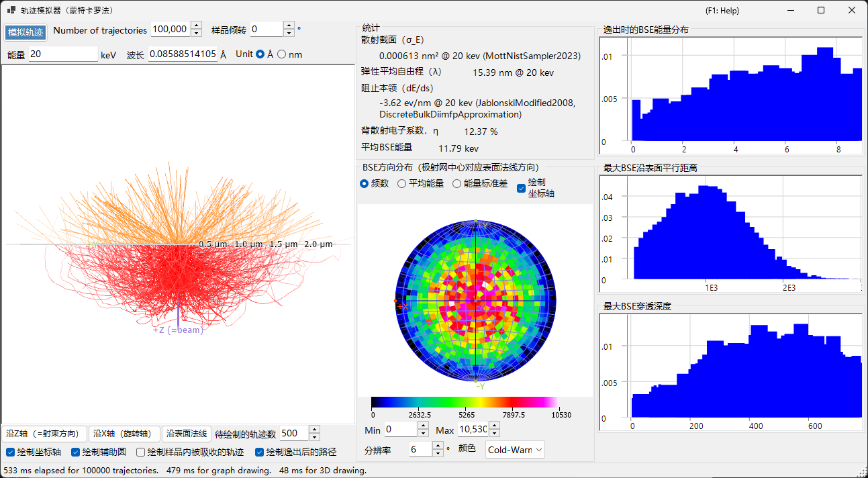Toggle the 绘制逸出后的路径 checkbox
868x478 pixels.
(x=260, y=452)
